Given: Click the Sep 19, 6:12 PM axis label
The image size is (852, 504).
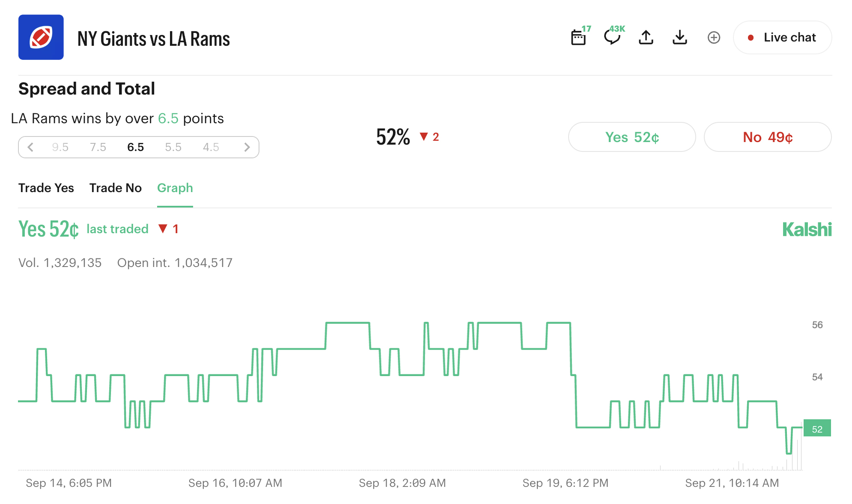Looking at the screenshot, I should [x=566, y=483].
